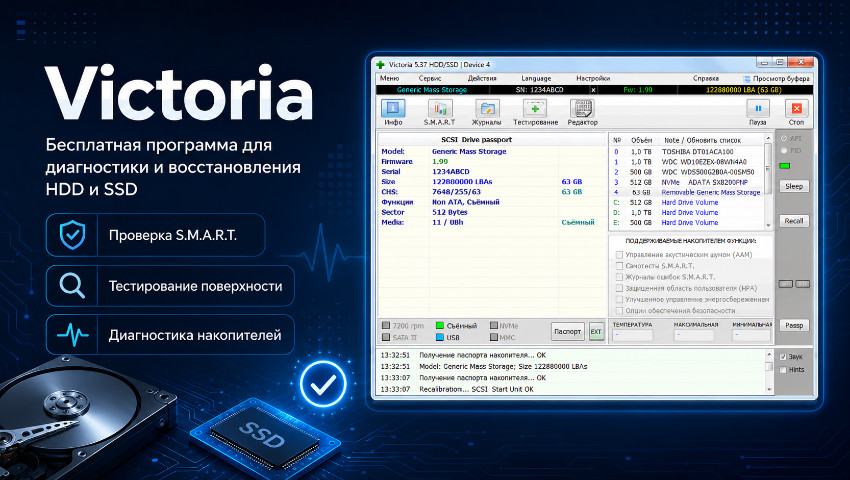850x480 pixels.
Task: Click SN: 1234ABCD in the black bar
Action: click(539, 90)
